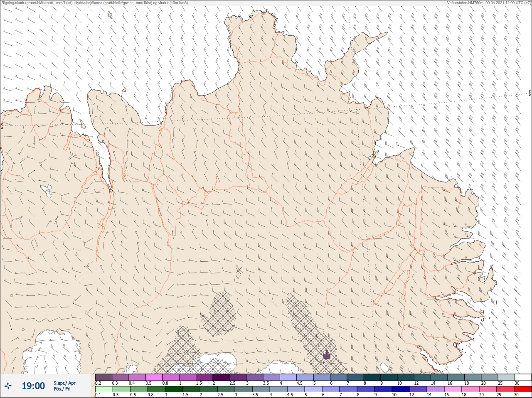Select the dark purple sleet/snow swatch 2–2.5
The image size is (532, 398).
221,377
